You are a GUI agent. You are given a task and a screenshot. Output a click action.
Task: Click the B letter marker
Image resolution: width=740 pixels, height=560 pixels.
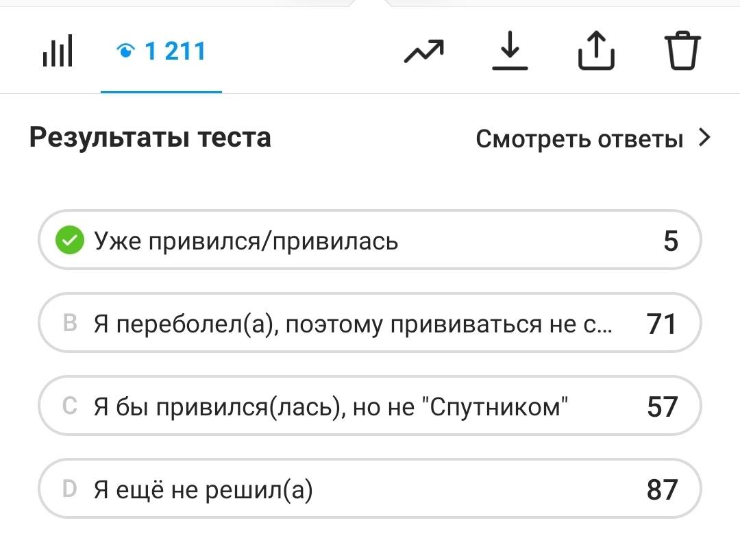69,324
